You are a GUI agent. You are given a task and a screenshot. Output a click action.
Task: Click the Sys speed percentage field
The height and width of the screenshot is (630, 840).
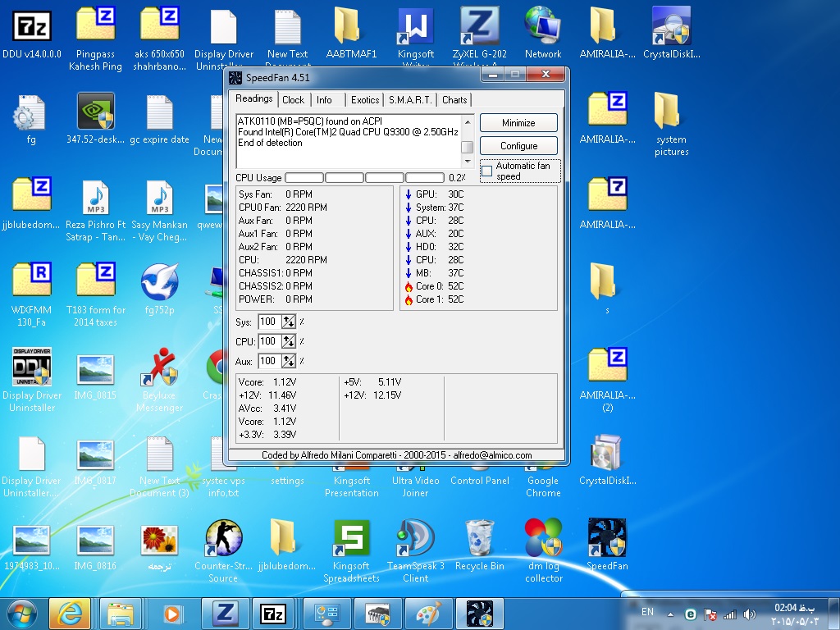coord(270,322)
